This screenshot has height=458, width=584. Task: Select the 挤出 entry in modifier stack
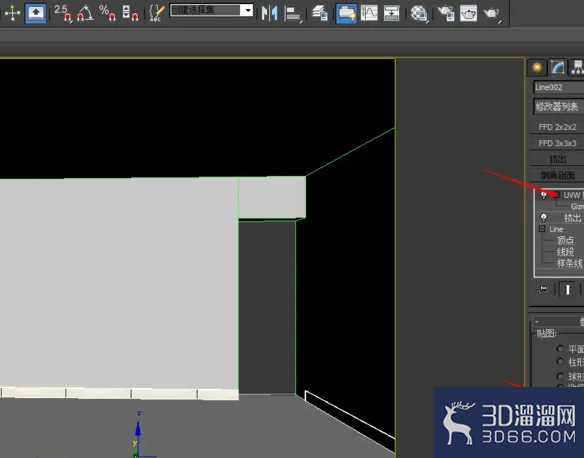click(572, 217)
